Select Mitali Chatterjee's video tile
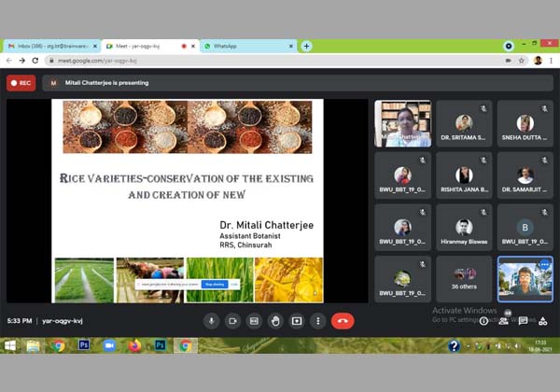Screen dimensions: 560x392 pyautogui.click(x=402, y=124)
